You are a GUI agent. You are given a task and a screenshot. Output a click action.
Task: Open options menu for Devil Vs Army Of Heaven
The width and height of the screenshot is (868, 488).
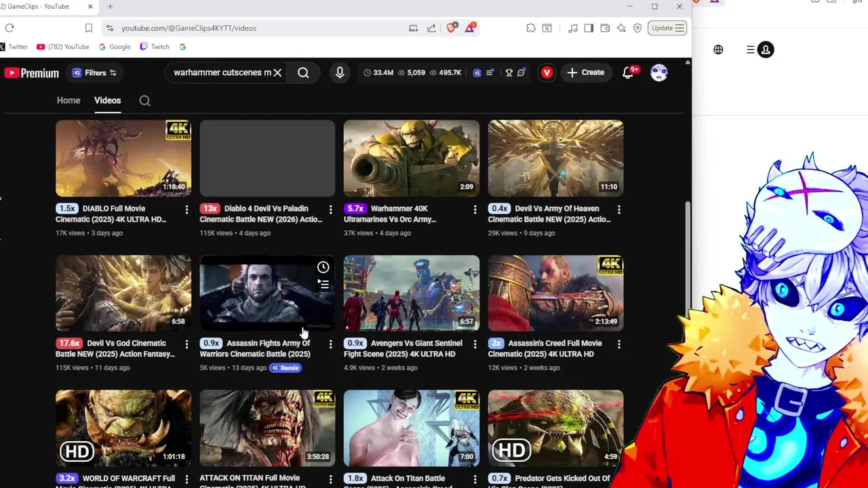[618, 209]
